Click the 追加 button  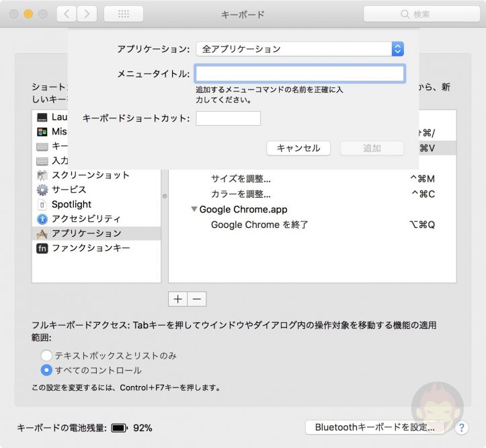point(372,148)
